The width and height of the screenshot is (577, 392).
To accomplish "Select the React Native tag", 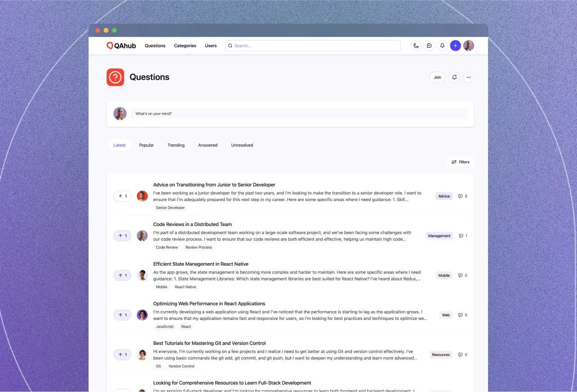I will click(186, 287).
